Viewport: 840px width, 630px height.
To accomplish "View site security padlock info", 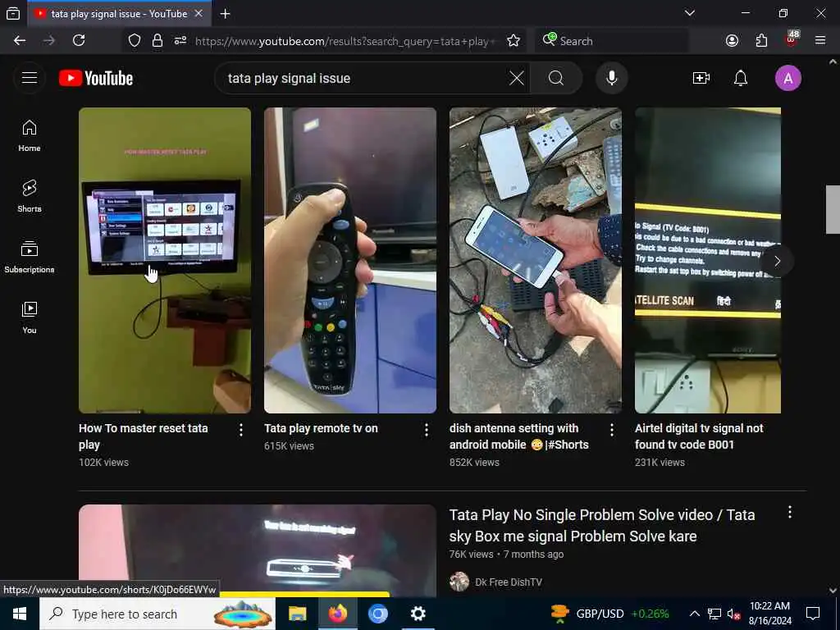I will tap(157, 41).
